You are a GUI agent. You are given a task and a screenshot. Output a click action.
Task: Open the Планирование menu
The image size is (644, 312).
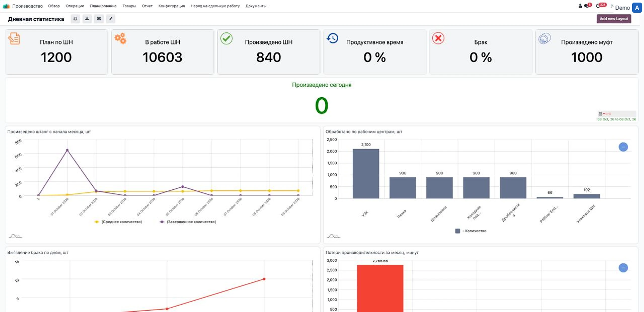click(x=103, y=6)
